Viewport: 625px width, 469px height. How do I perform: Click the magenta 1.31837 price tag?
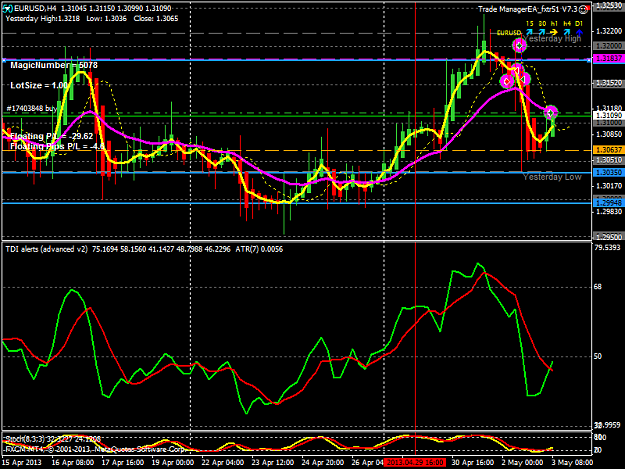click(x=609, y=59)
